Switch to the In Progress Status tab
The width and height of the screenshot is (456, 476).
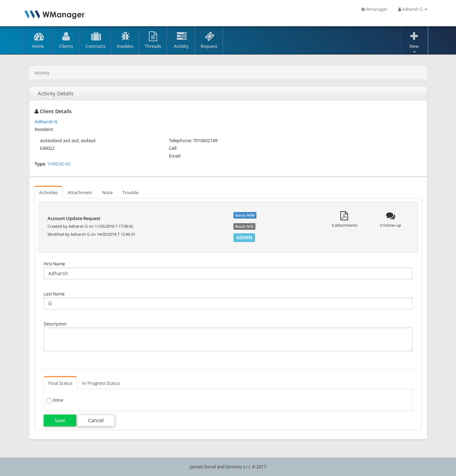tap(101, 383)
